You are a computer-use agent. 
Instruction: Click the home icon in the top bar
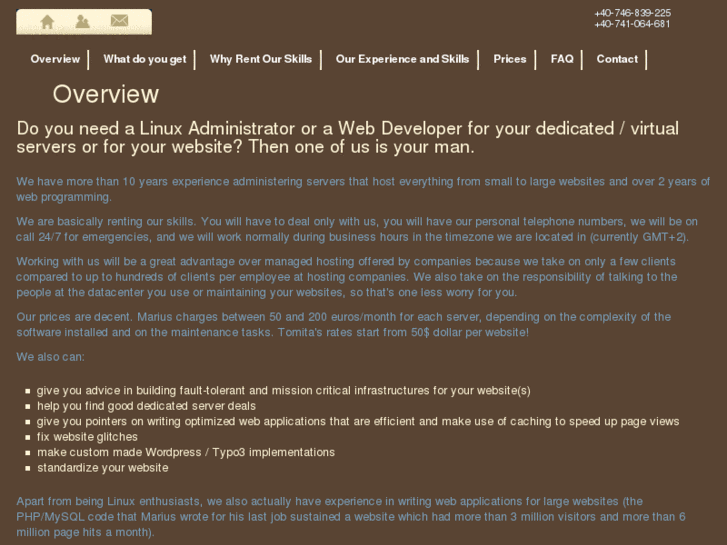(47, 22)
